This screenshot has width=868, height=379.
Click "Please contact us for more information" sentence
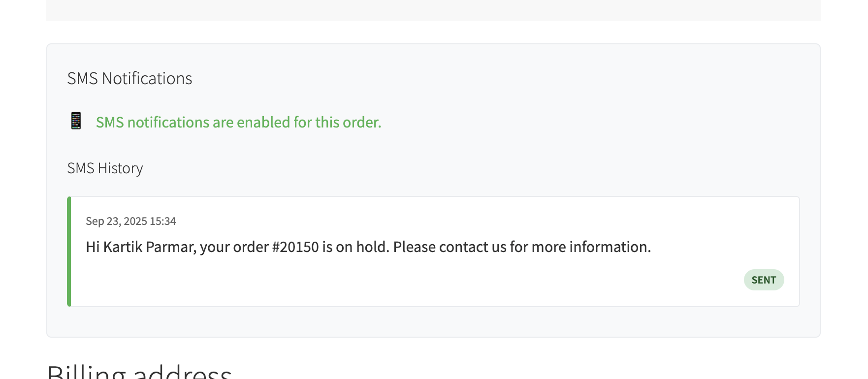pyautogui.click(x=522, y=247)
